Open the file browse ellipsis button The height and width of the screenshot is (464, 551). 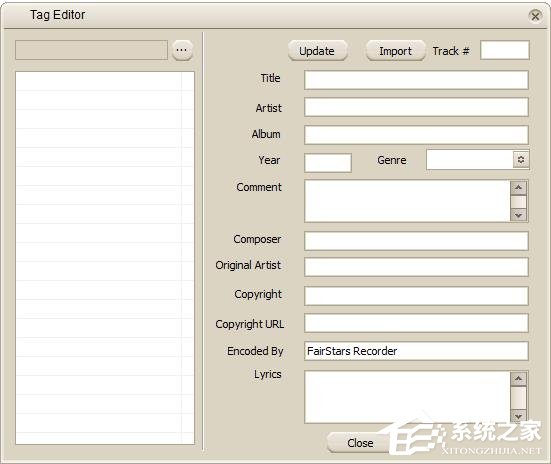point(182,50)
